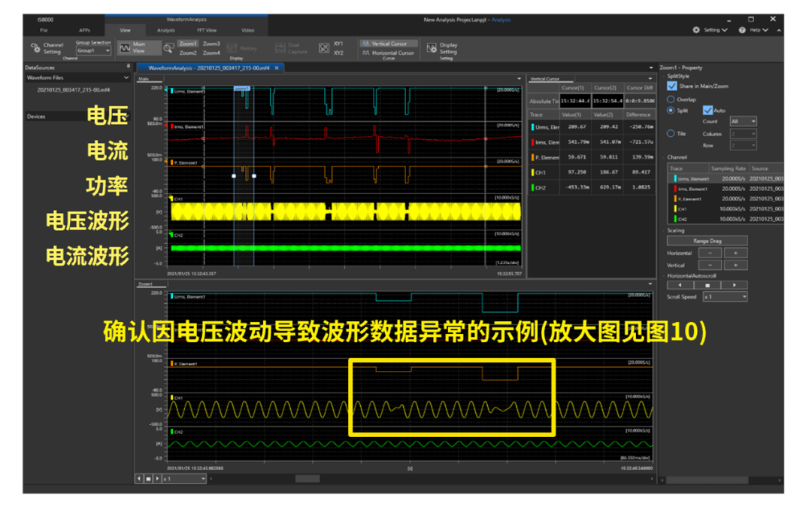Click Horizontal scaling minus button
The width and height of the screenshot is (812, 507).
710,253
